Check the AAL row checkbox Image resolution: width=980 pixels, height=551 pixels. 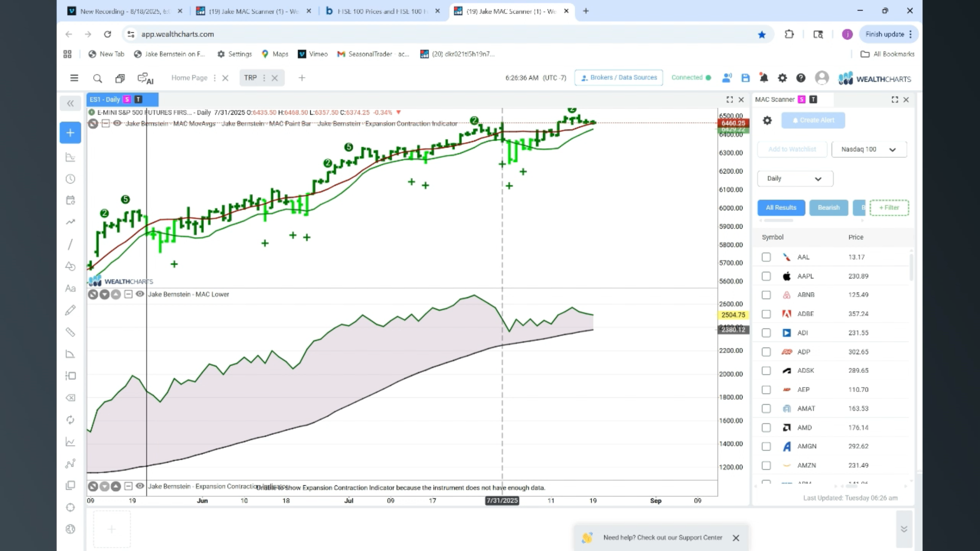click(766, 257)
